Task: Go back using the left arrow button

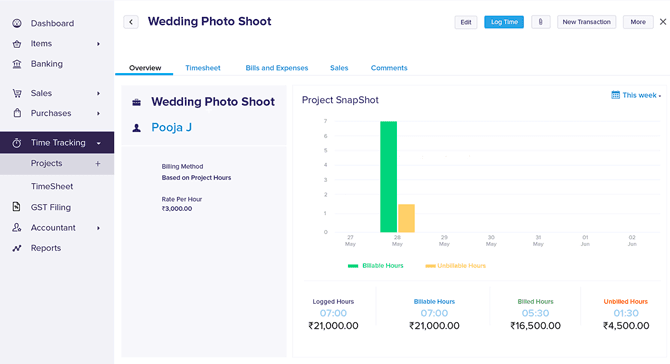Action: point(131,22)
